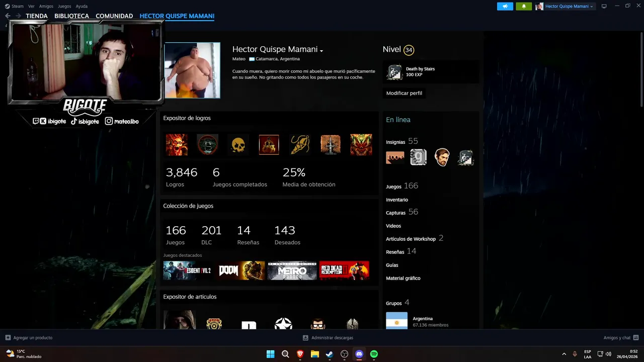Image resolution: width=644 pixels, height=362 pixels.
Task: Open the Windows Start menu
Action: pyautogui.click(x=271, y=354)
